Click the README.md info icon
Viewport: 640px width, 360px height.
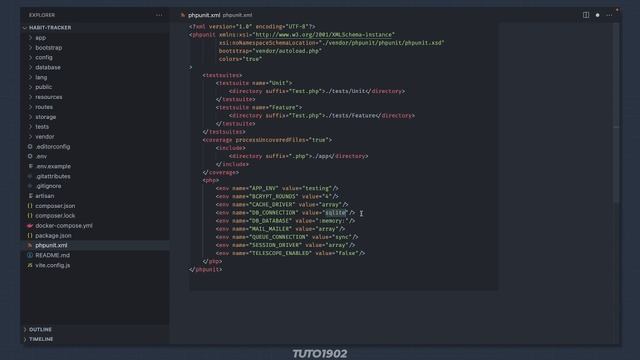[x=30, y=255]
